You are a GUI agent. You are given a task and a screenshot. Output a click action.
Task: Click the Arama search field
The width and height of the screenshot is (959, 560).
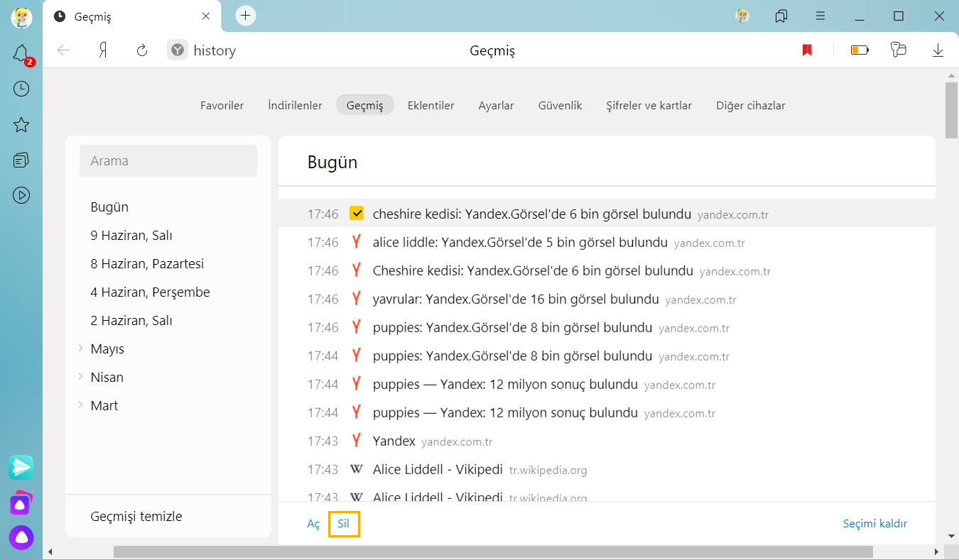168,160
